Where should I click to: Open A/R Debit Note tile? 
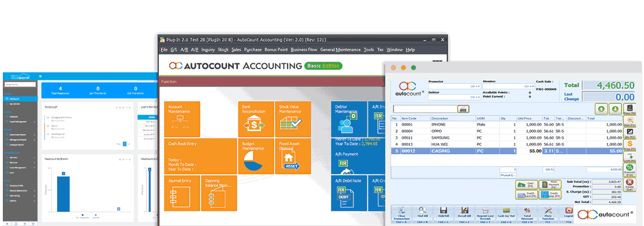[349, 193]
